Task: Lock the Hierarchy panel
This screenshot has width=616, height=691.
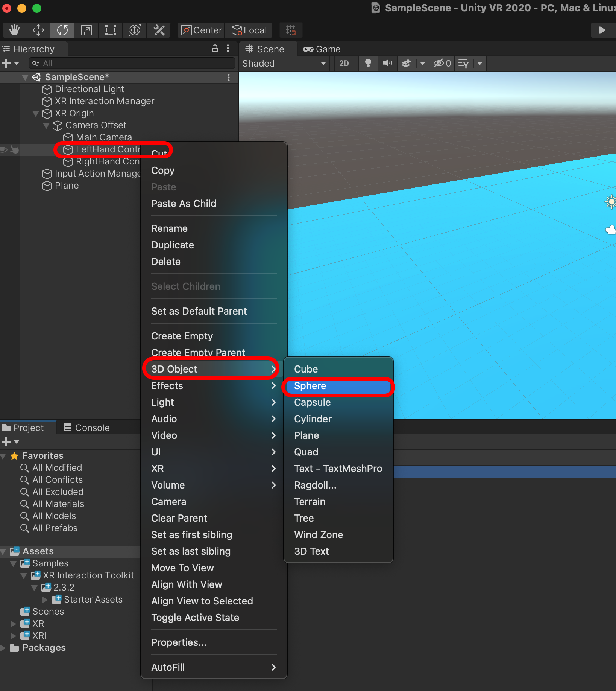Action: (215, 49)
